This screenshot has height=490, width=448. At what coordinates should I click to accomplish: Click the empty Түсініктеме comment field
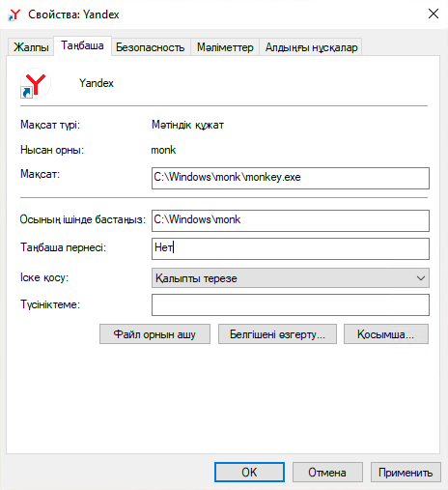pyautogui.click(x=291, y=304)
